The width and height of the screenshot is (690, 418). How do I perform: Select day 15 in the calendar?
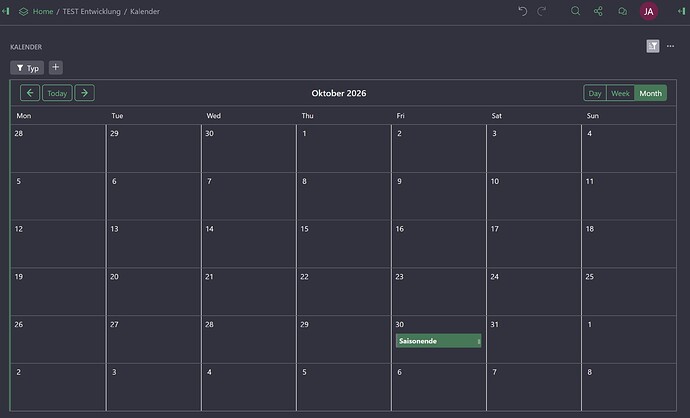click(344, 244)
